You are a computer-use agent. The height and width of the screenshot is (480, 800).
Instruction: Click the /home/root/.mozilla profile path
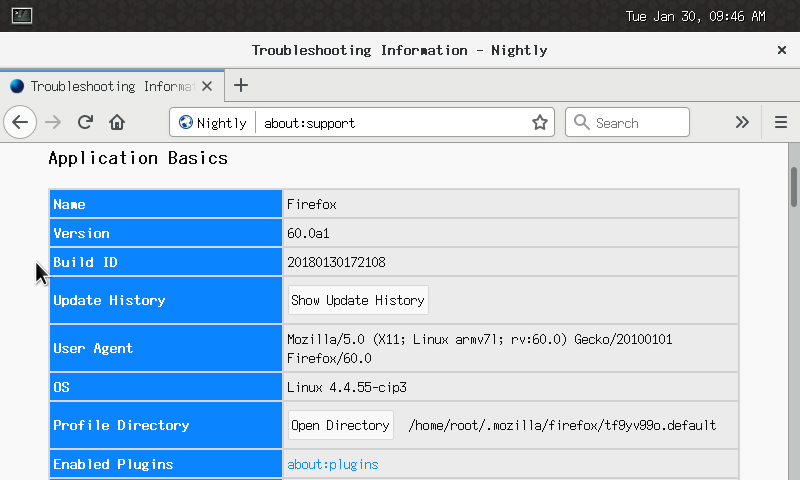(x=562, y=425)
